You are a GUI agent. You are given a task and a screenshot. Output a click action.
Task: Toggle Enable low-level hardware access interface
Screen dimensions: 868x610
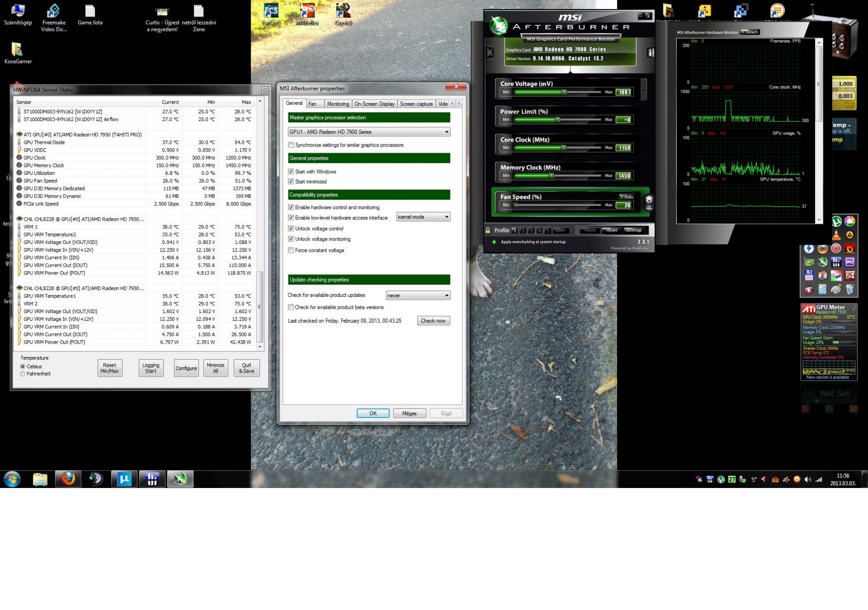tap(291, 218)
